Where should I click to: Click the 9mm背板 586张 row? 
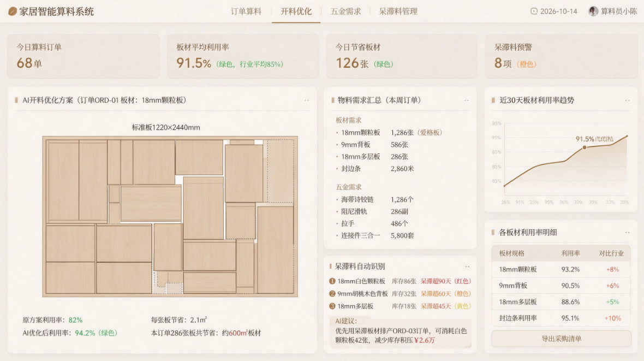tap(372, 145)
